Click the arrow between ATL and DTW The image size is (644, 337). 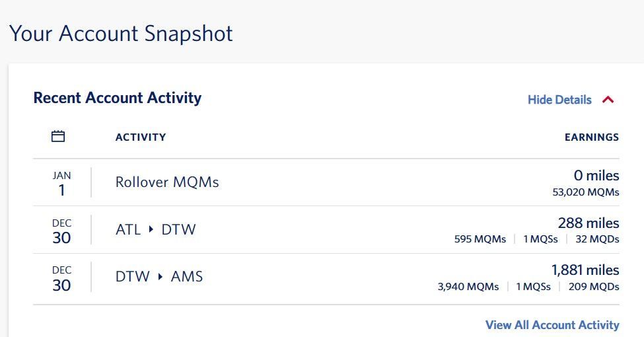coord(151,229)
